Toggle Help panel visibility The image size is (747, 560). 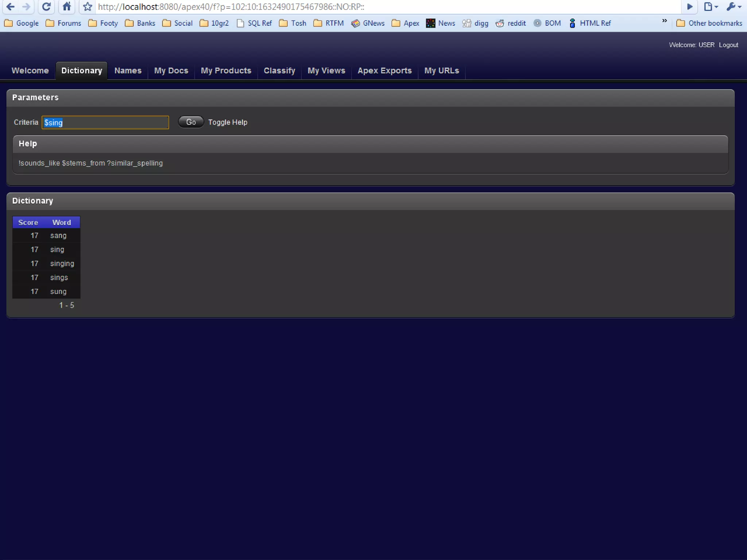[228, 122]
